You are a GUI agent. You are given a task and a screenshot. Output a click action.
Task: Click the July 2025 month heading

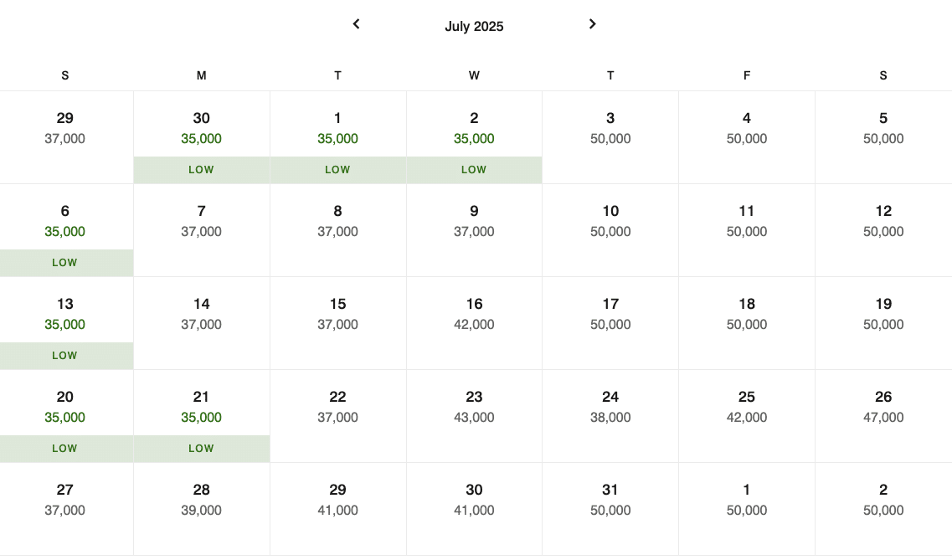[x=474, y=27]
